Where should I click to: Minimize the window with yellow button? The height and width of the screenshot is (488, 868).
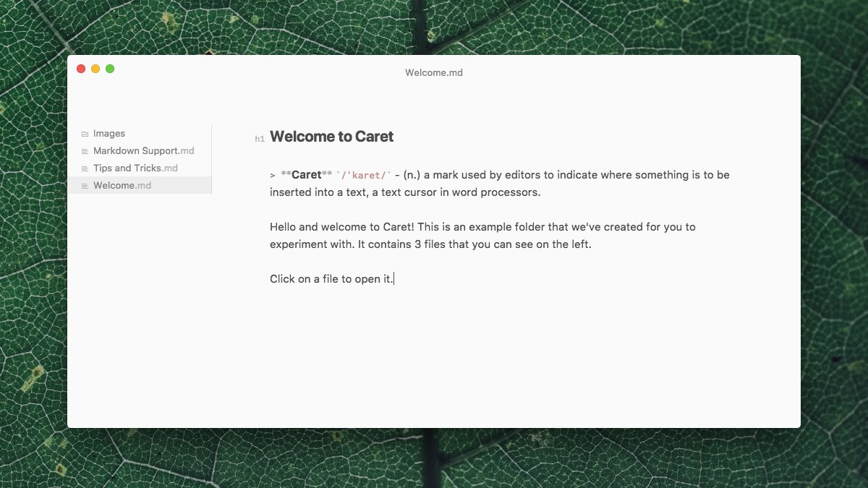tap(95, 69)
